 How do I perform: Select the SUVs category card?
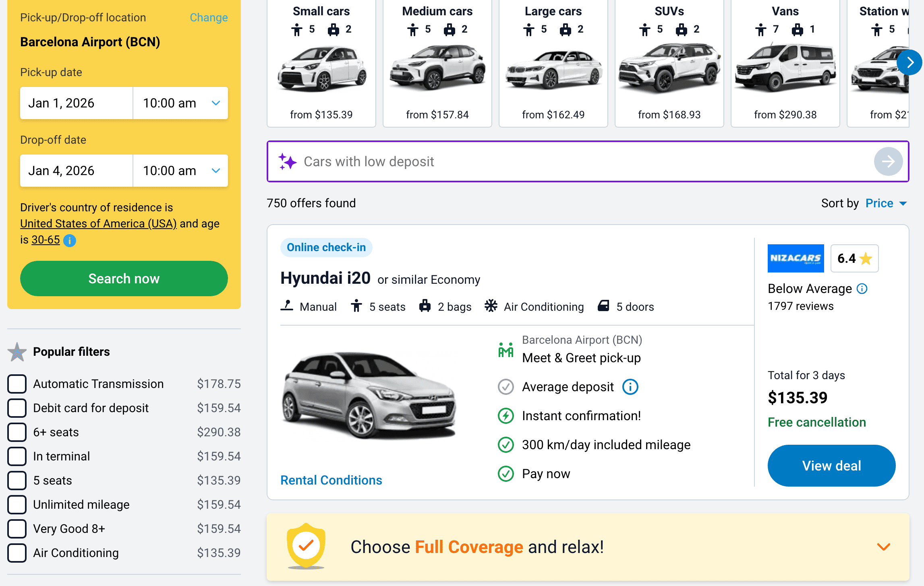[669, 64]
